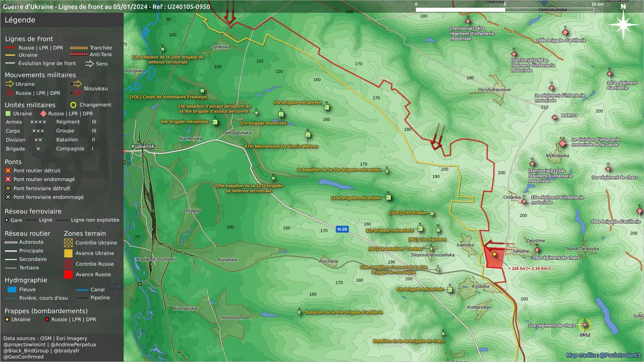This screenshot has height=362, width=644.
Task: Click the Pont routier endommagé legend icon
Action: [8, 179]
